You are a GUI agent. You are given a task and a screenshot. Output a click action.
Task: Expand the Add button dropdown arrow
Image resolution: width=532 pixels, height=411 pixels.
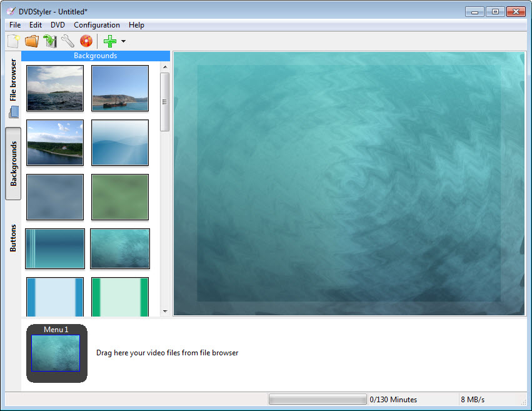click(x=124, y=41)
